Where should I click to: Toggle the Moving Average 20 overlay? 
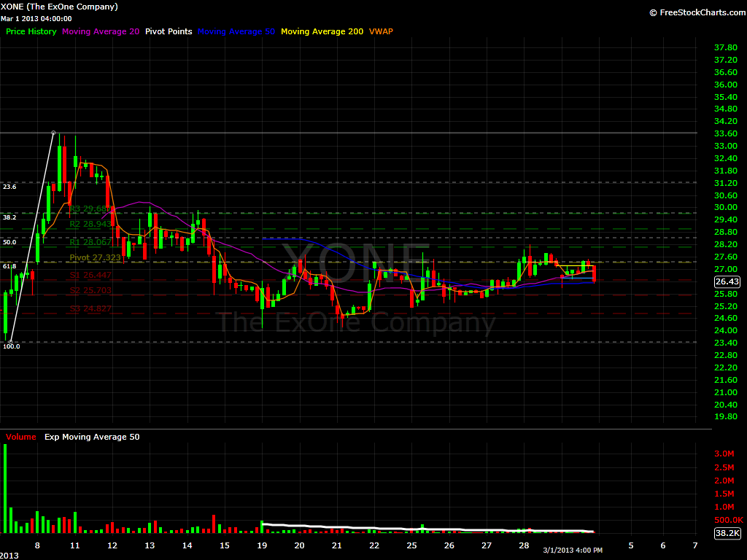[x=101, y=31]
